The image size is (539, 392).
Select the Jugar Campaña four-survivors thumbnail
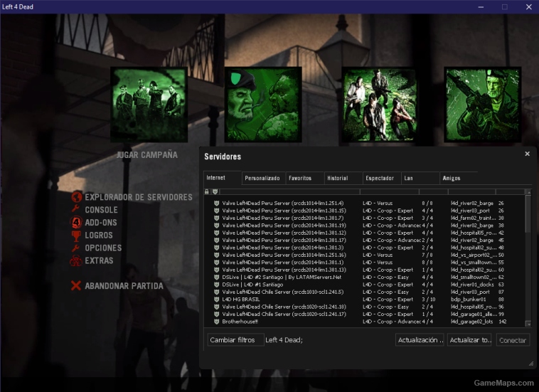[149, 105]
